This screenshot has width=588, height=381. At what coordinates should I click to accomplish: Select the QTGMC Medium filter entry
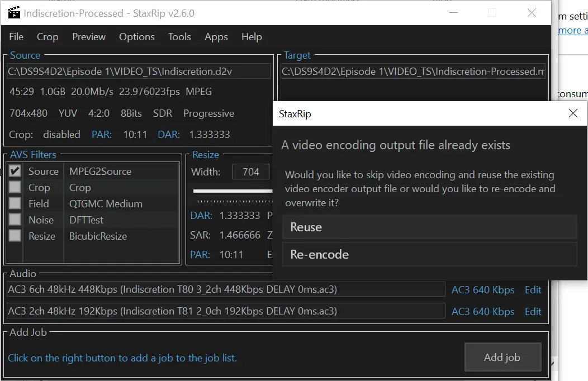tap(106, 203)
